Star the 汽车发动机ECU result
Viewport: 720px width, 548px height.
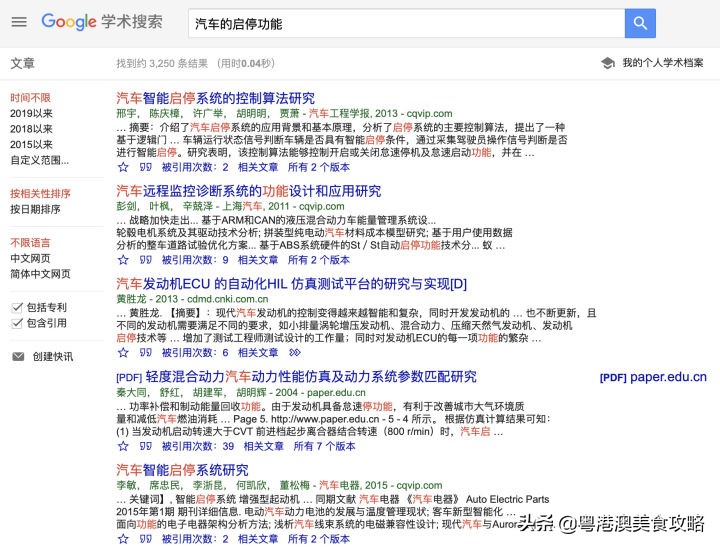coord(123,353)
